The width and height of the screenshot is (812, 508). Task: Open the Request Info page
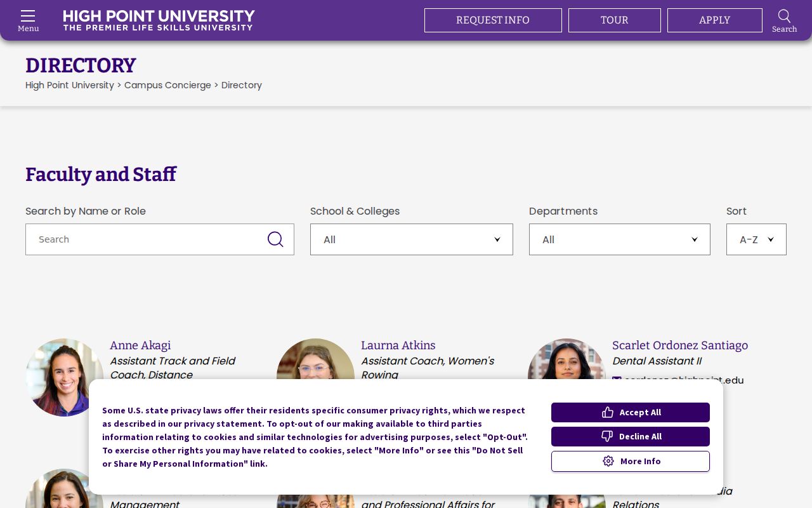(x=493, y=20)
